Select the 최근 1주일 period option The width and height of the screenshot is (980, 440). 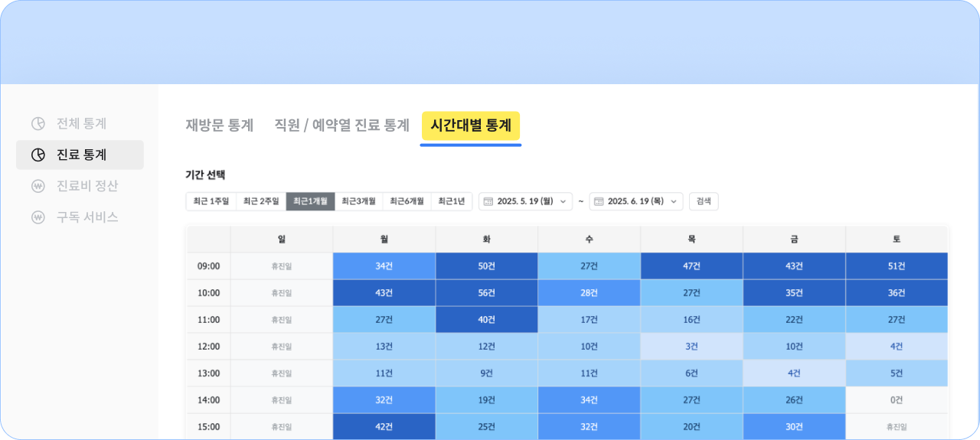[211, 201]
